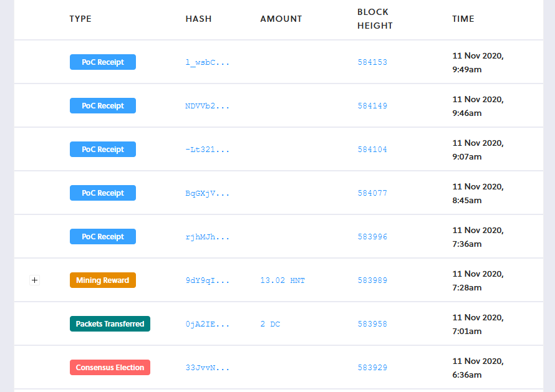Open transaction hash l_wsbC...
Screen dimensions: 555x392
[x=206, y=62]
